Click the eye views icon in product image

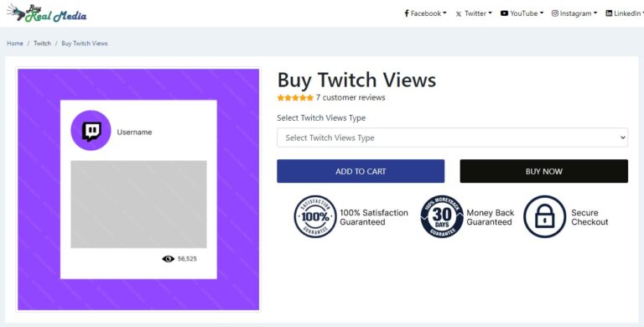(x=168, y=259)
